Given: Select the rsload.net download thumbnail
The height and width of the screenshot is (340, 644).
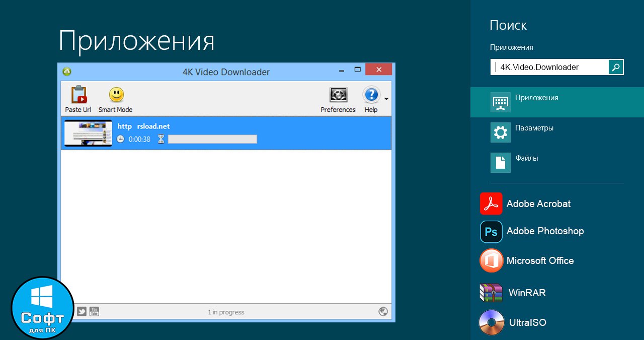Looking at the screenshot, I should click(88, 133).
